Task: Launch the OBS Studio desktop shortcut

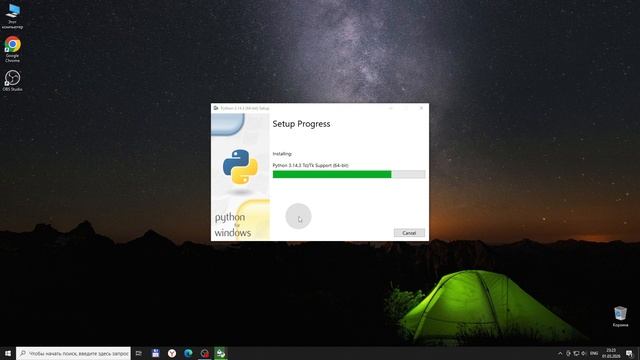Action: pos(12,80)
